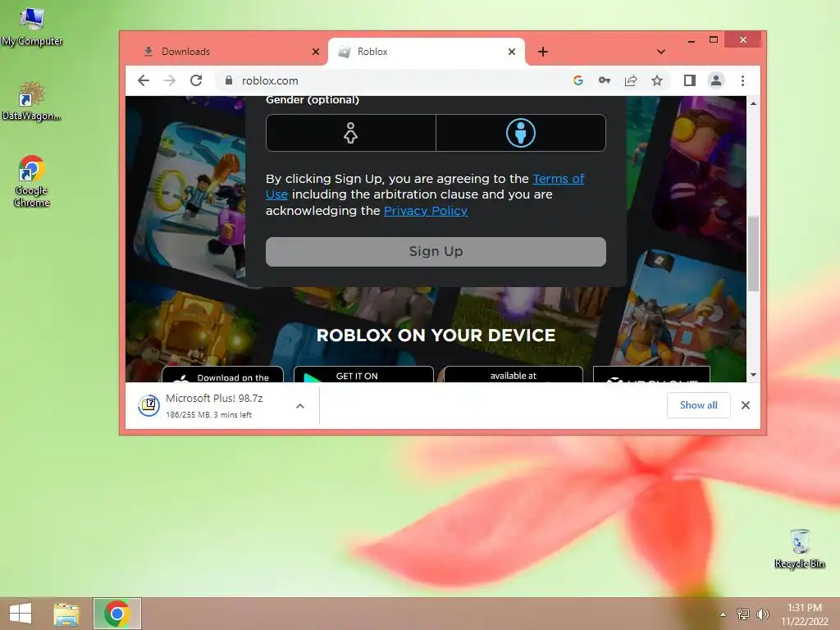Select the female gender option

click(x=351, y=133)
